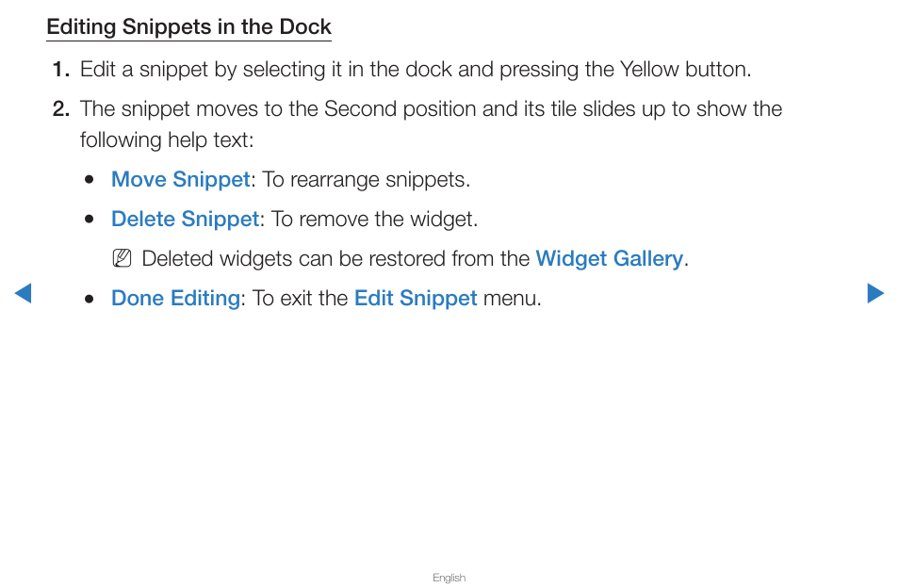Screen dimensions: 899x588
Task: Select the Done Editing link
Action: pyautogui.click(x=175, y=298)
